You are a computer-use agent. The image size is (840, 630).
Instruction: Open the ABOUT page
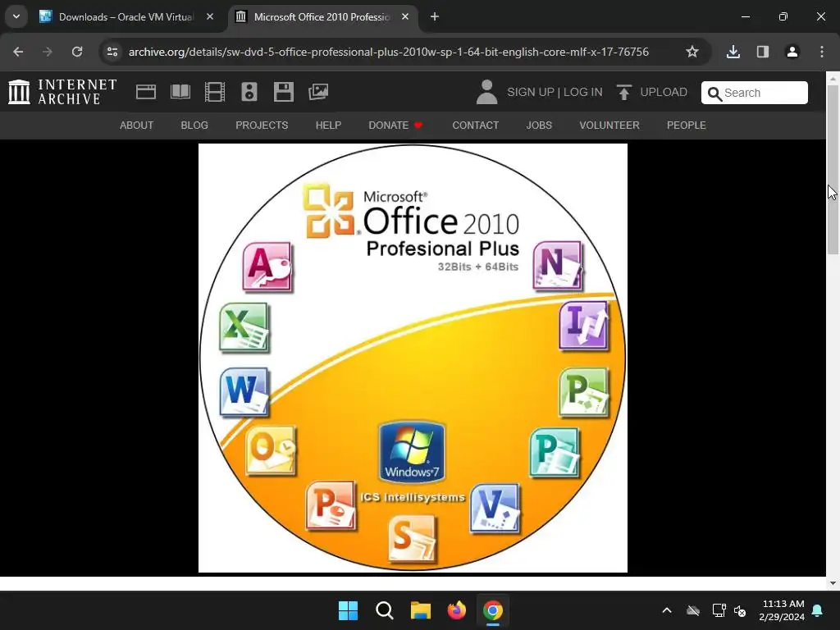tap(137, 126)
